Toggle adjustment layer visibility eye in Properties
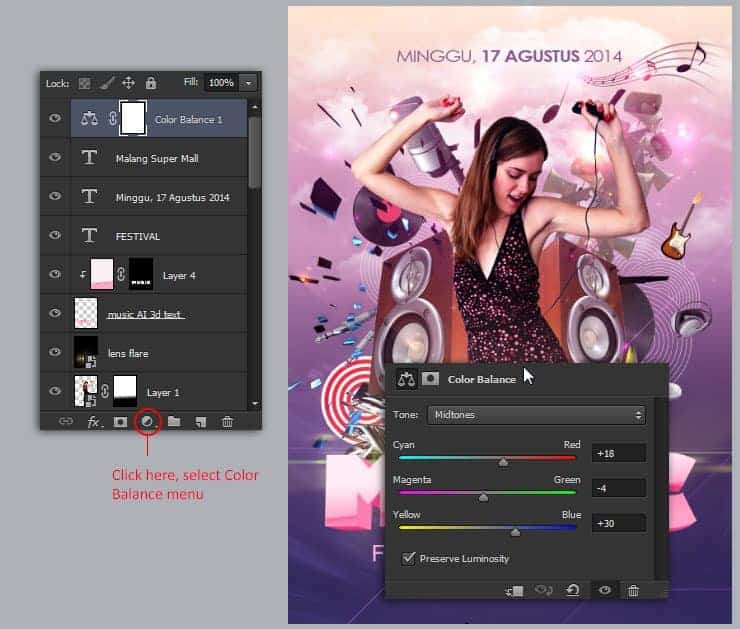Viewport: 740px width, 629px height. [605, 590]
